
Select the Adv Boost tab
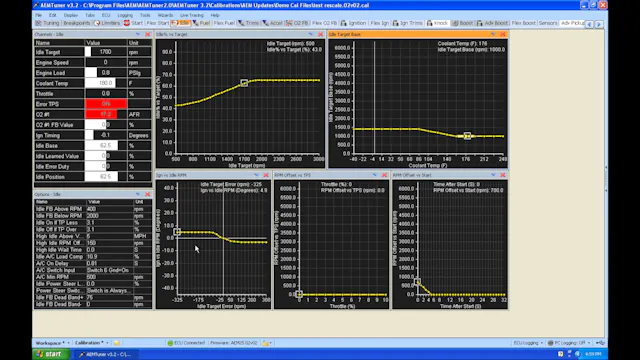[x=493, y=23]
